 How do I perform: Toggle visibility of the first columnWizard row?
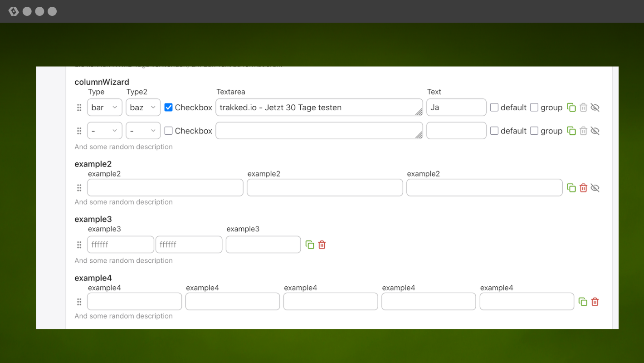pos(595,108)
